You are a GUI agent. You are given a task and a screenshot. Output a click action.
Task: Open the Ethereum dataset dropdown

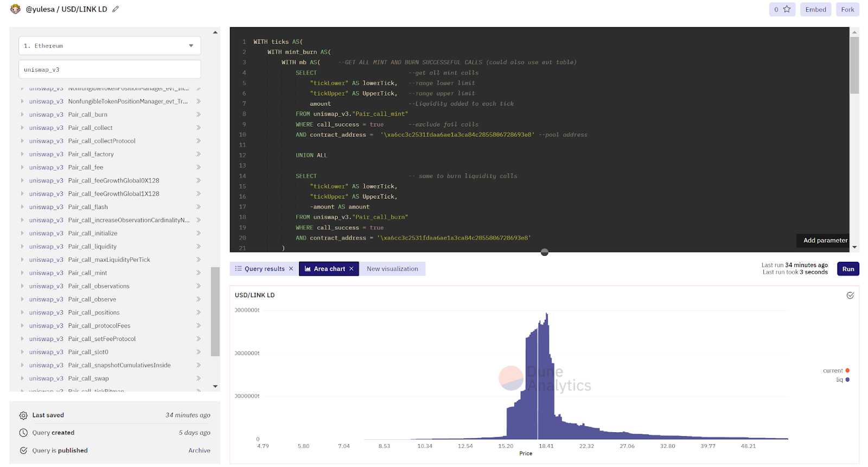click(x=110, y=46)
